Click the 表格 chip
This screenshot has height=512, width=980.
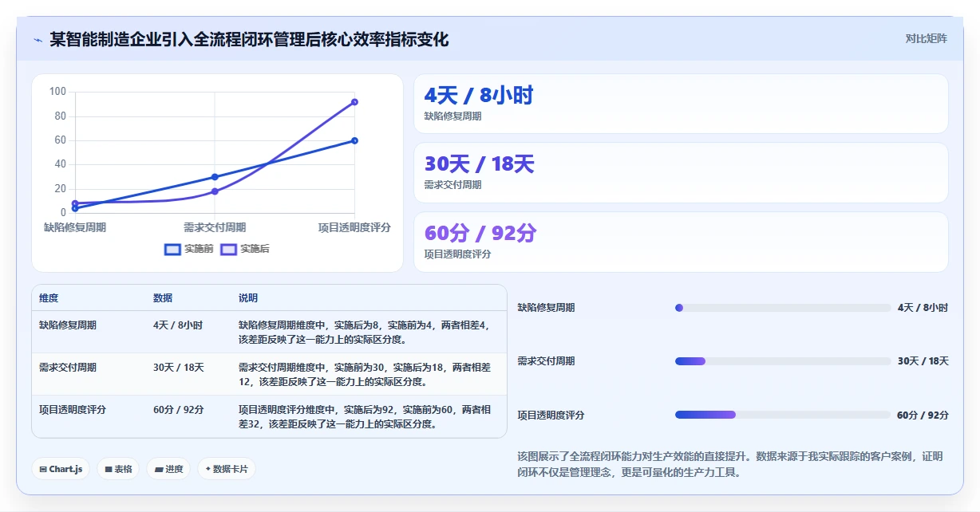(118, 469)
